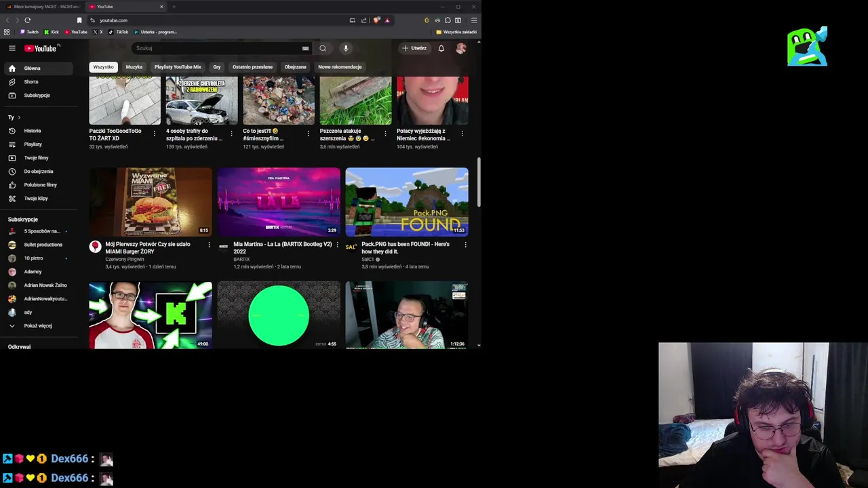Open Mia Martina La La thumbnail
This screenshot has width=868, height=488.
point(279,202)
